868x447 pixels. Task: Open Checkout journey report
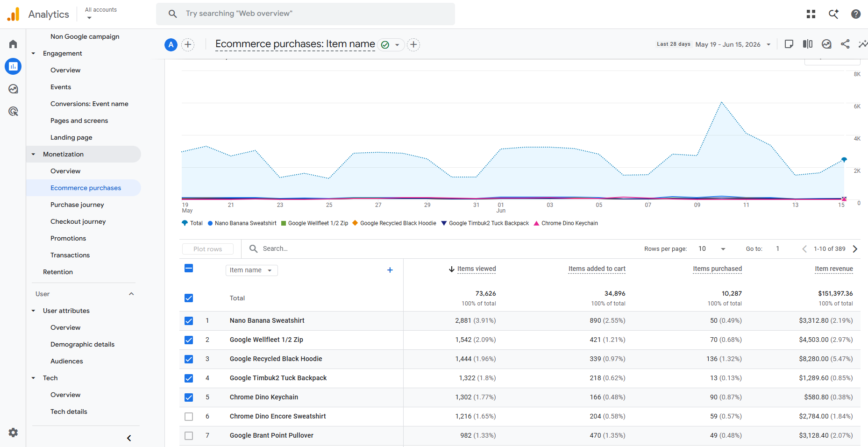click(78, 221)
